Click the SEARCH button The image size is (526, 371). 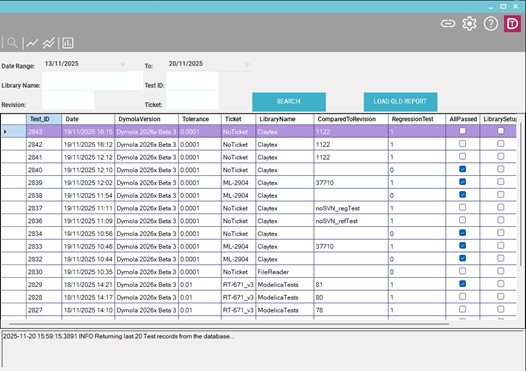tap(289, 102)
